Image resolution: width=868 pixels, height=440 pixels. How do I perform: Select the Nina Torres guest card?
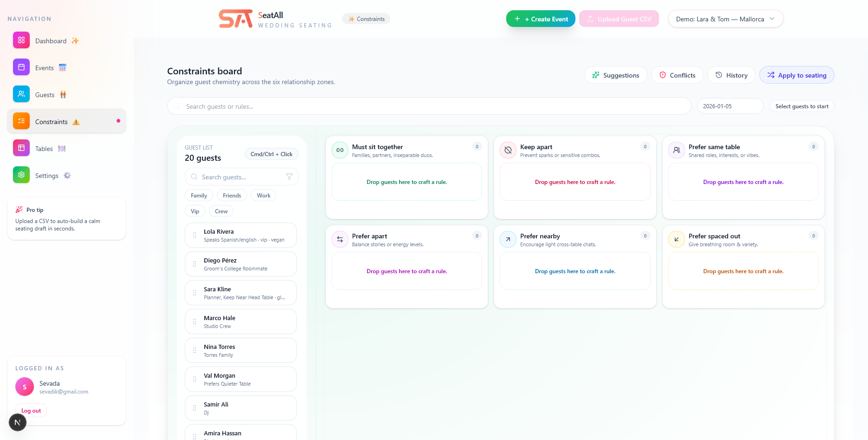[x=240, y=350]
